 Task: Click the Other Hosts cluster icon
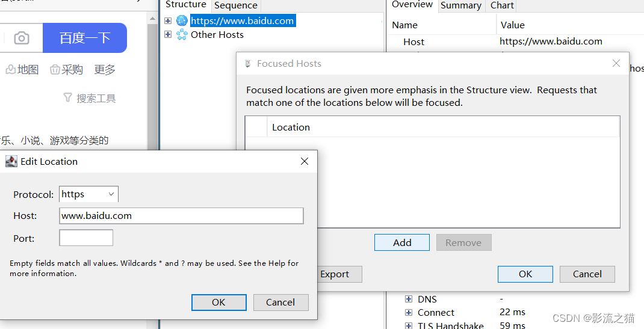point(182,34)
